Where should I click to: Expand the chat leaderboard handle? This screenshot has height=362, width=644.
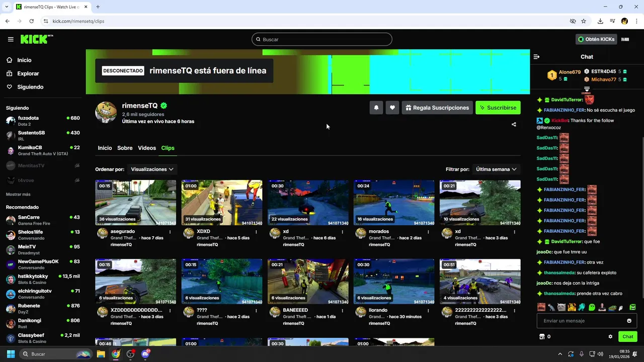[x=587, y=89]
